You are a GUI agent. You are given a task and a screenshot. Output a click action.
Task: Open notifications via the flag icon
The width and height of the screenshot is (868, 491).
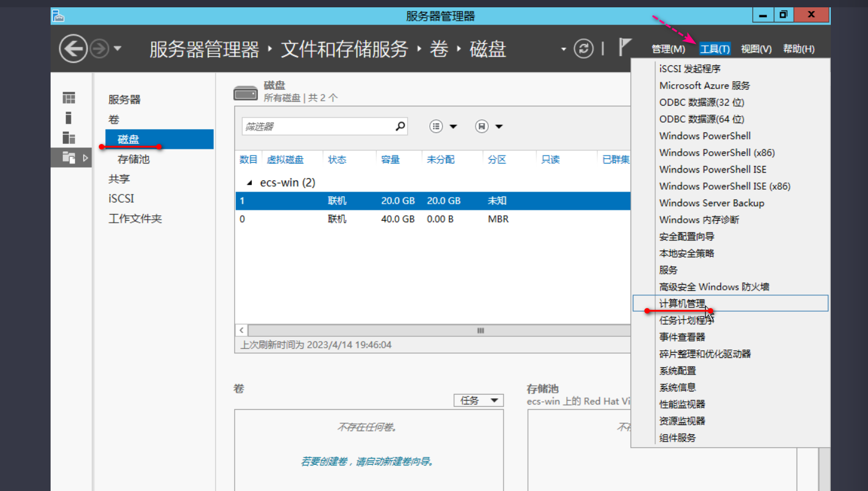point(625,47)
